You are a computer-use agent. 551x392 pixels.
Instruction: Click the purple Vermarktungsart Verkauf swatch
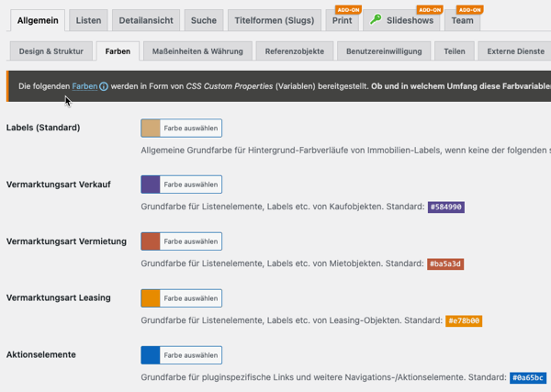pos(151,185)
